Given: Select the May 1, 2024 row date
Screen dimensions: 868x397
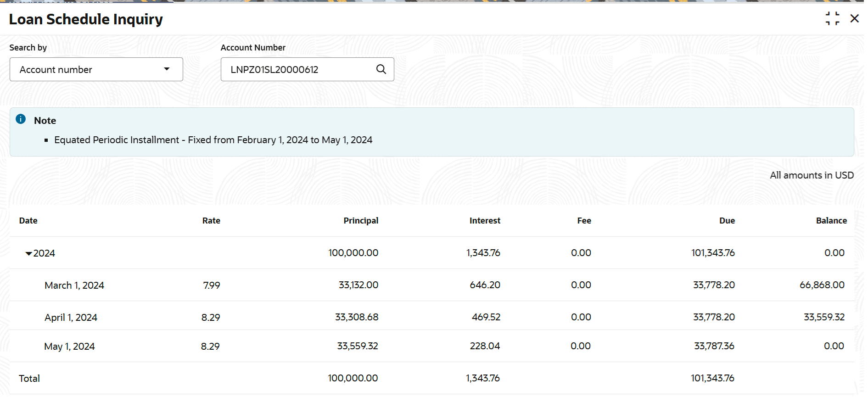Looking at the screenshot, I should [69, 347].
